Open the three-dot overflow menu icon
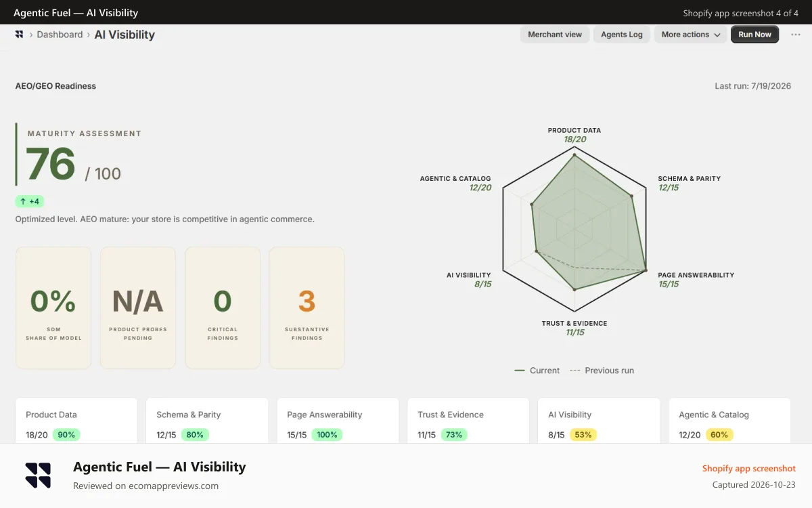 point(796,35)
